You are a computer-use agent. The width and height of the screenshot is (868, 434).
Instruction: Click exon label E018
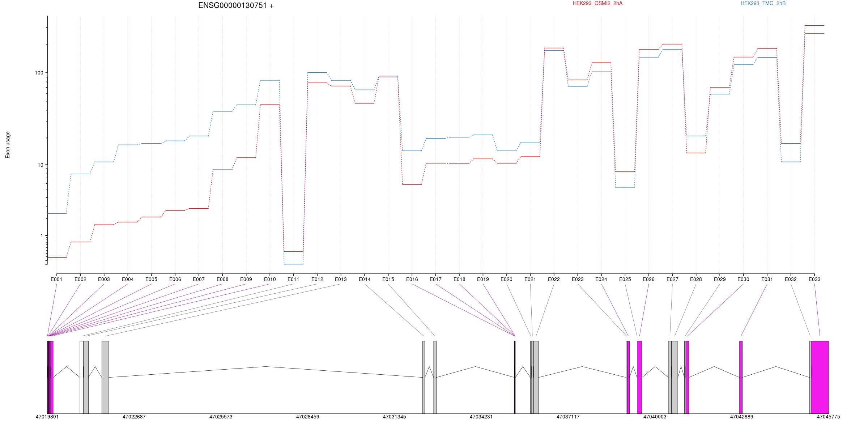pyautogui.click(x=459, y=279)
